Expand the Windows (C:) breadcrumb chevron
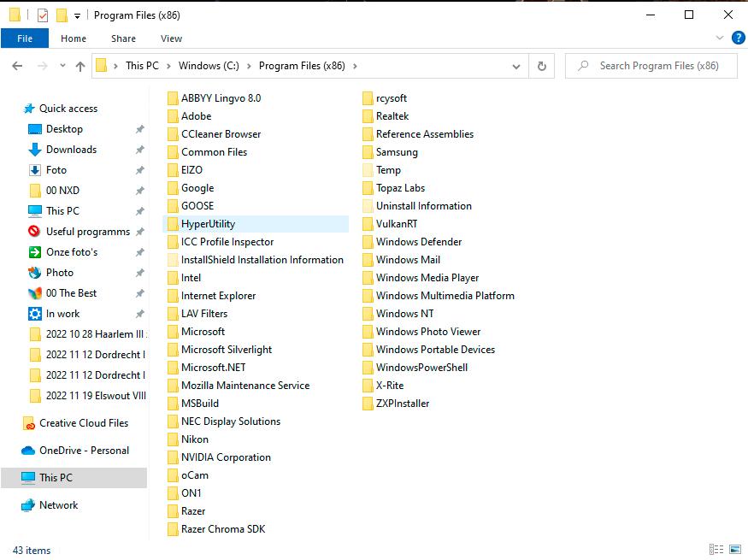The image size is (748, 560). point(249,67)
